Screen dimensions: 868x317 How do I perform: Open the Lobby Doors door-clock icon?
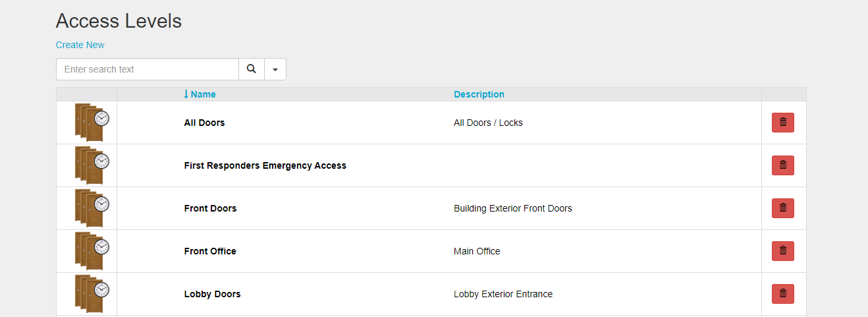[92, 294]
